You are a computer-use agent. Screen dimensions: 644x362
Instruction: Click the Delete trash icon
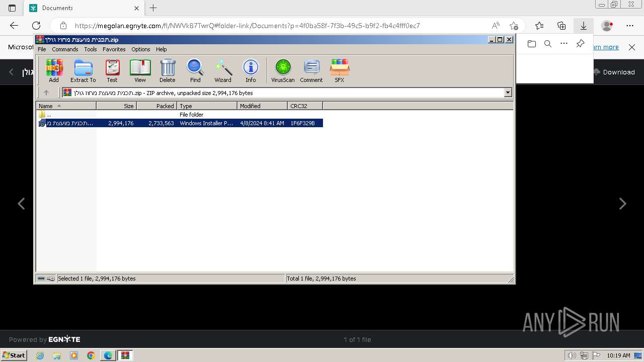coord(168,71)
